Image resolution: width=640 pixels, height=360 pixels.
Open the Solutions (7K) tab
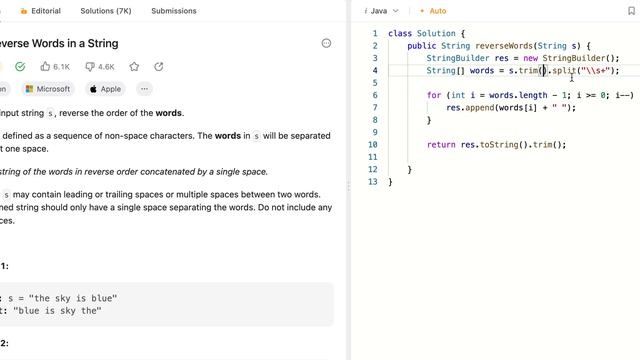(x=106, y=11)
